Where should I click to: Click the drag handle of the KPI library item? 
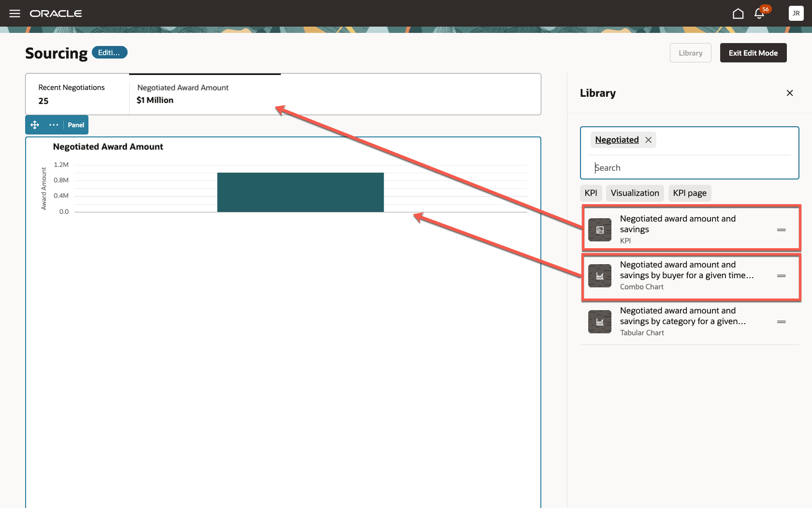point(782,230)
